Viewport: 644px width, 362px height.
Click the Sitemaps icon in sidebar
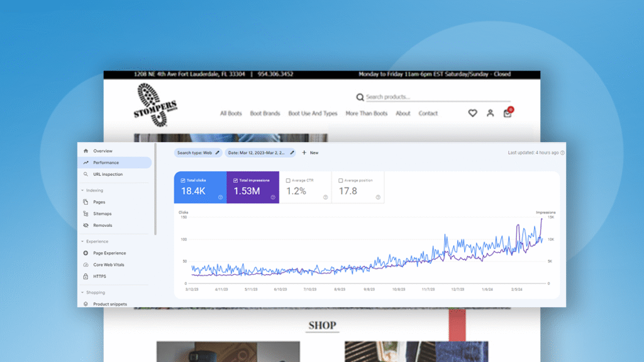click(86, 214)
